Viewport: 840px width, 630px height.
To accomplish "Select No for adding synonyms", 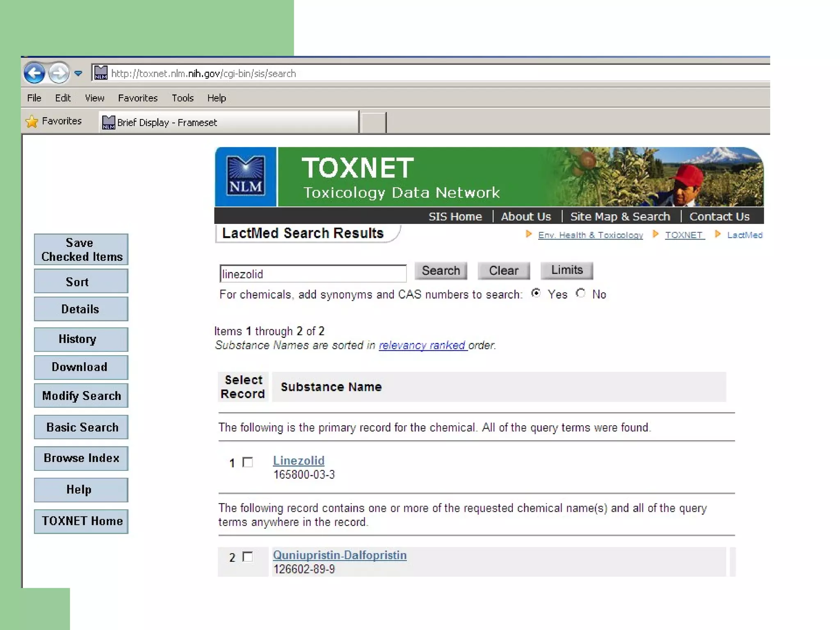I will coord(580,293).
